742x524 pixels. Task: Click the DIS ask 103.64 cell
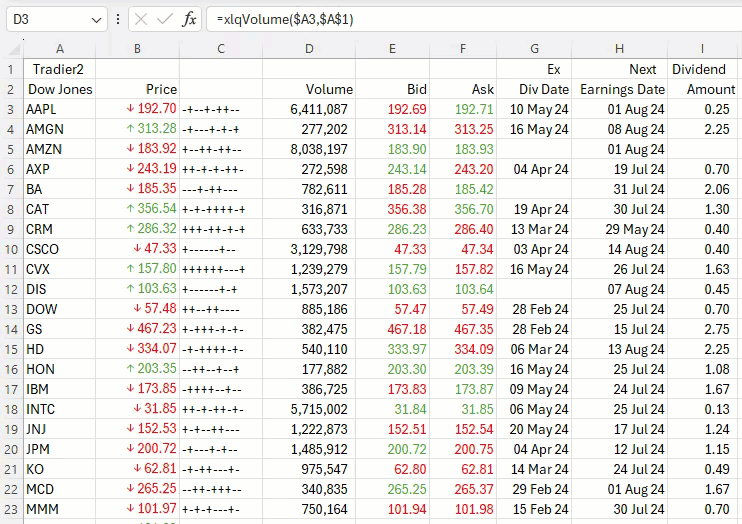pos(463,289)
